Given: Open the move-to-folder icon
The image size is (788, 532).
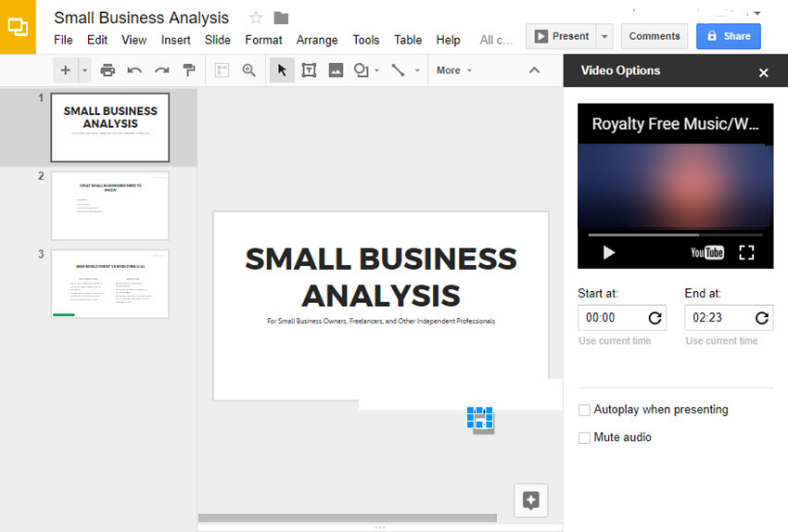Looking at the screenshot, I should (x=281, y=19).
